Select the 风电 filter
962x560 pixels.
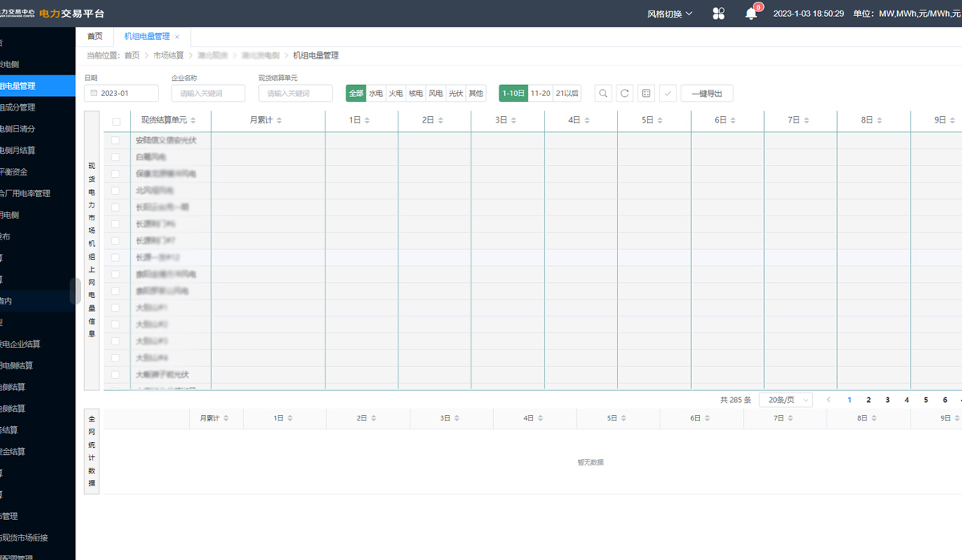click(x=436, y=93)
